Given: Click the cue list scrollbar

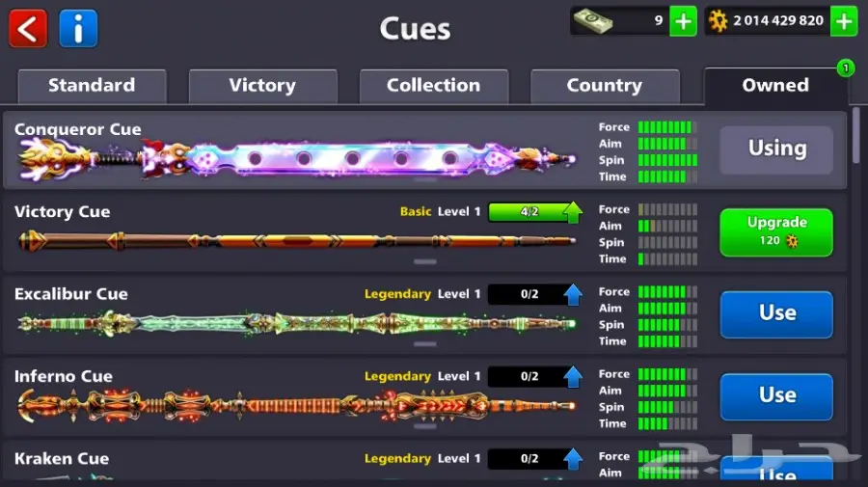Looking at the screenshot, I should point(856,136).
